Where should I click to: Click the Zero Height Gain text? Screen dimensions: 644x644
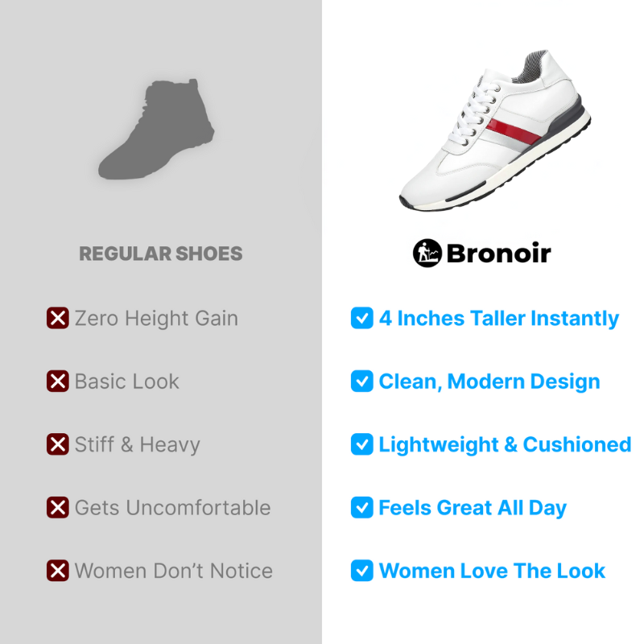coord(156,319)
